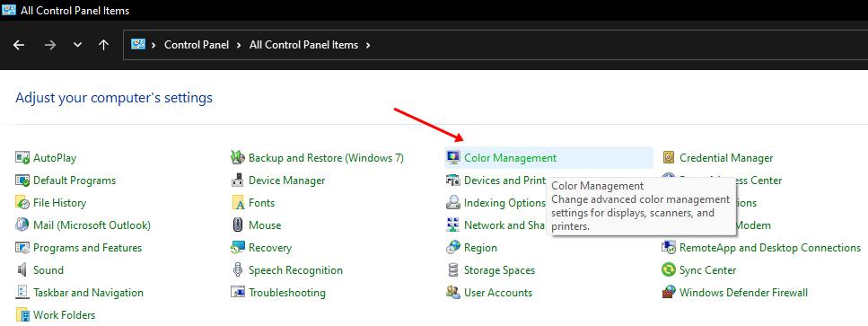This screenshot has width=868, height=326.
Task: Click the Fonts folder icon
Action: (x=238, y=203)
